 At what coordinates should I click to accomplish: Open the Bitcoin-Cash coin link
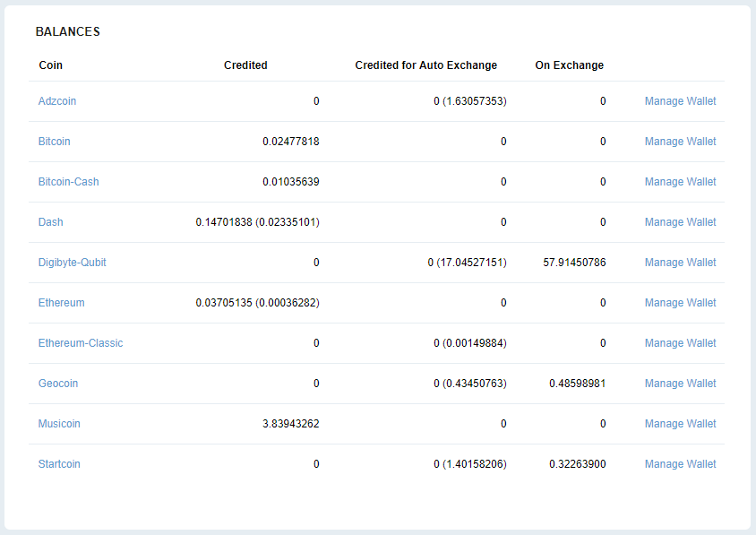coord(68,182)
